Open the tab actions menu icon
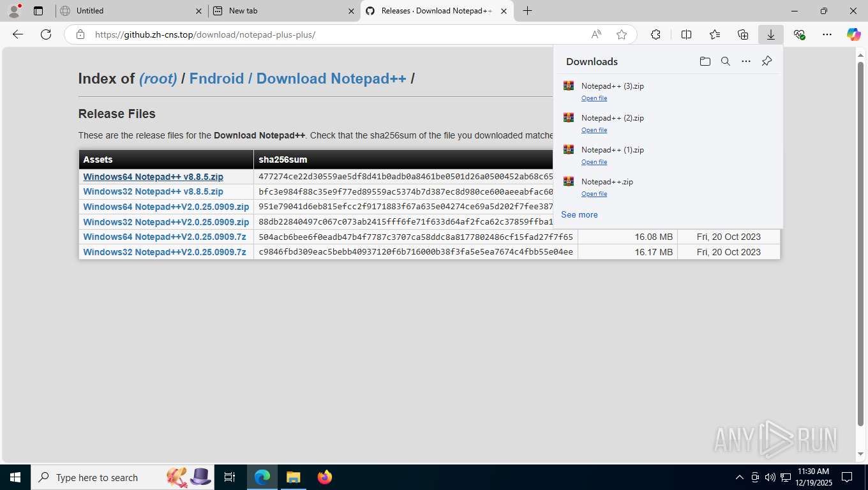Viewport: 868px width, 490px height. 38,11
